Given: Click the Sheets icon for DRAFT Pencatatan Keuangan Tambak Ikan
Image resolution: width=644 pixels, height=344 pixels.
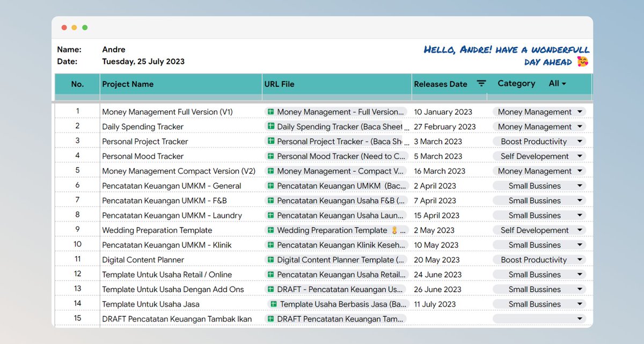Looking at the screenshot, I should tap(270, 318).
